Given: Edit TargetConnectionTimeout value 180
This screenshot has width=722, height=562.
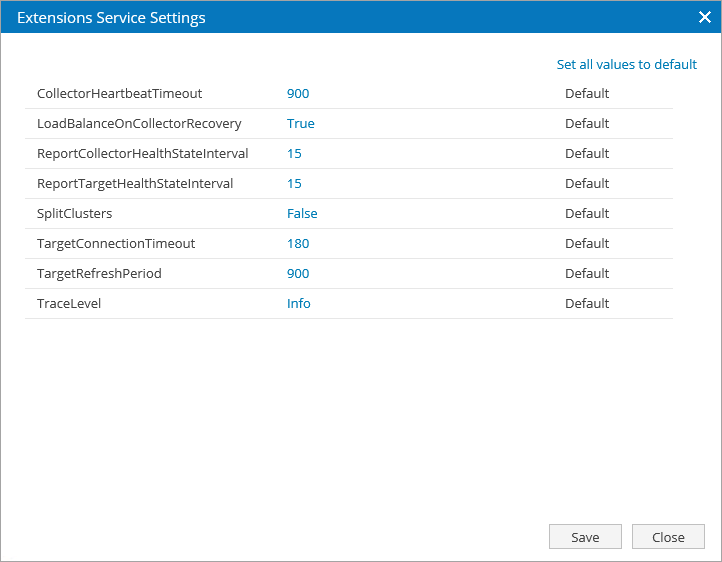Looking at the screenshot, I should [x=298, y=244].
